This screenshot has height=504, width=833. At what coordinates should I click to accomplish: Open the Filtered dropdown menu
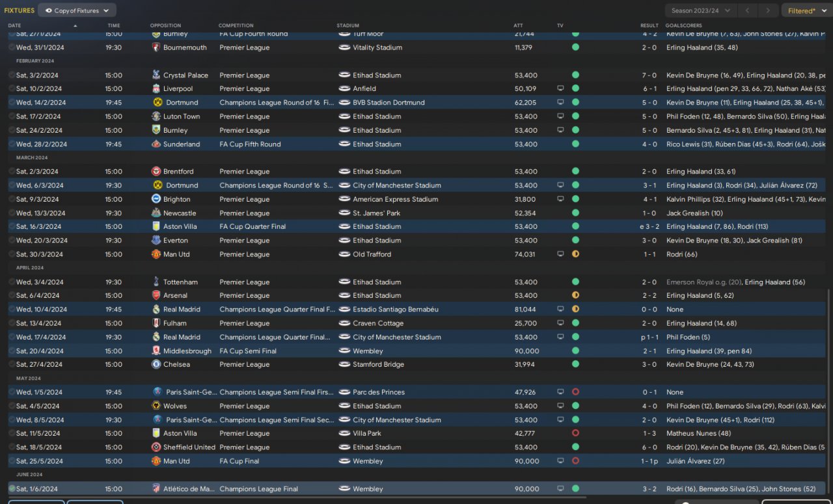pyautogui.click(x=806, y=10)
